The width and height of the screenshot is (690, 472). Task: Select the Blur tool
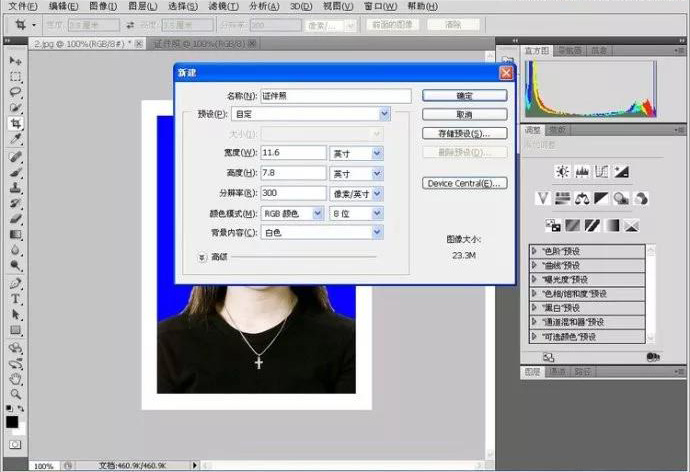coord(15,250)
